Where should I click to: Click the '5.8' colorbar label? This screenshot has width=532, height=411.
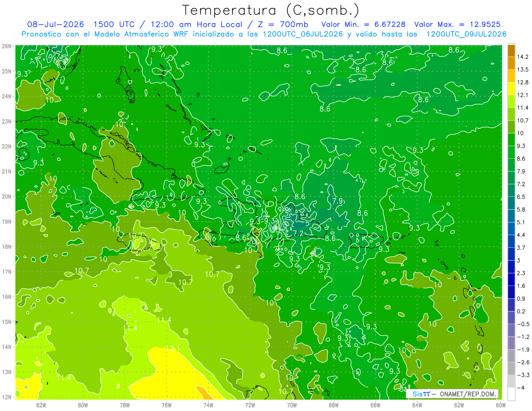coord(521,209)
